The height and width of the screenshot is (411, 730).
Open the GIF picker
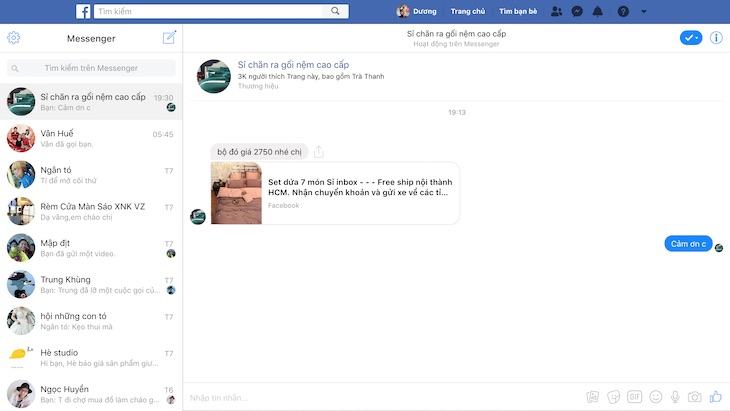tap(635, 397)
